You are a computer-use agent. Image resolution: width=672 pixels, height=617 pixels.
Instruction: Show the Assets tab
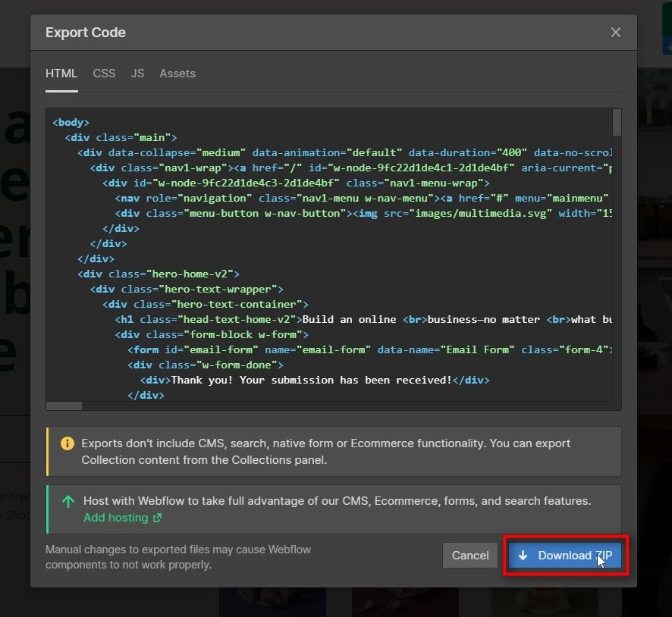[177, 74]
